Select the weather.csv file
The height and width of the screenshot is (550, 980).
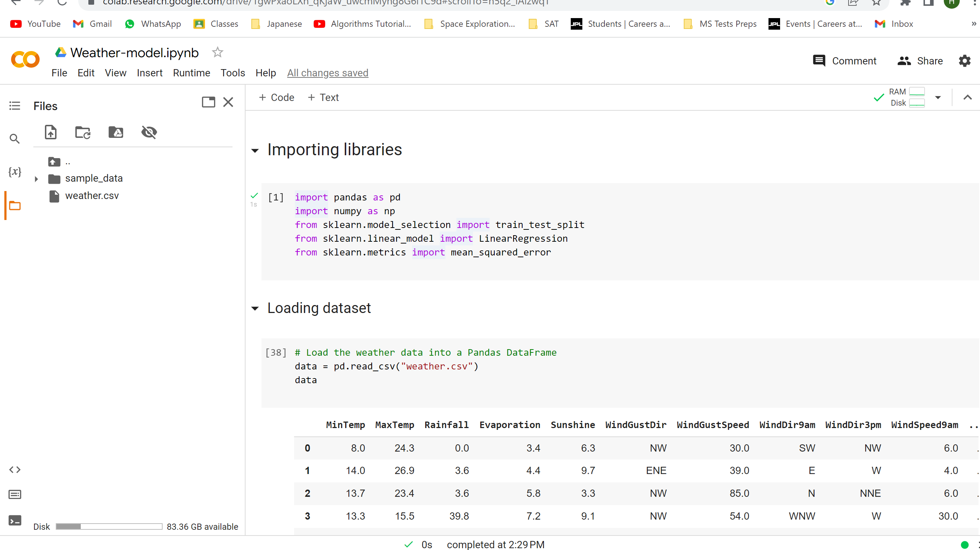click(x=92, y=196)
